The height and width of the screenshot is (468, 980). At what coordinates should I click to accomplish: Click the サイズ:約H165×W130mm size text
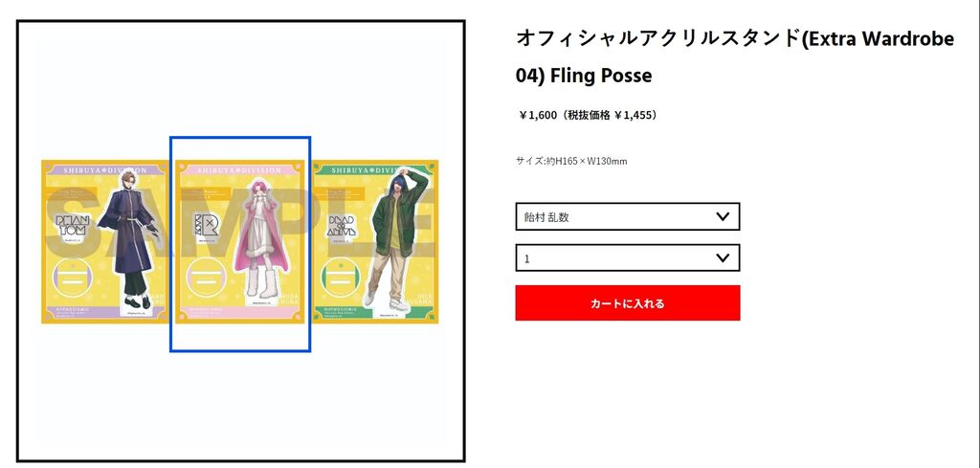[571, 161]
